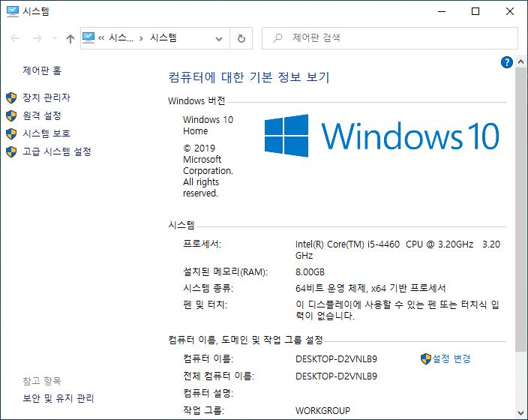Click the truncated 시스... breadcrumb
Viewport: 528px width, 420px height.
point(121,37)
